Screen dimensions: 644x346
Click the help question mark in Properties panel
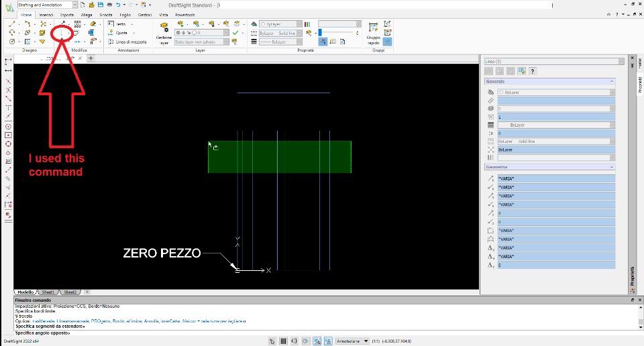point(532,71)
